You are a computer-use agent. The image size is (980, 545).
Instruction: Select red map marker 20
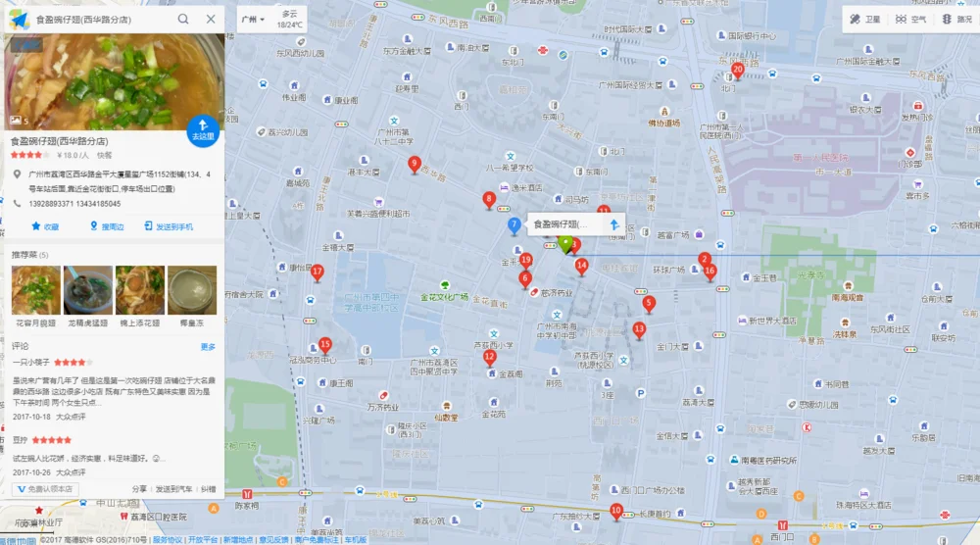coord(738,71)
